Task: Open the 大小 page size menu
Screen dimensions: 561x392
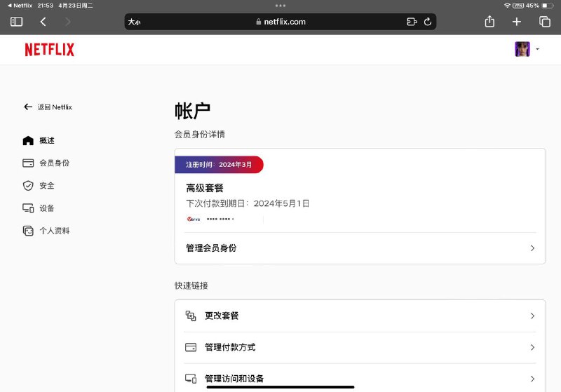Action: (x=135, y=22)
